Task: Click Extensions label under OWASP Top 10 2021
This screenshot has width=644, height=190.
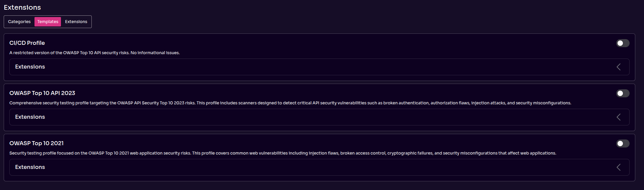Action: point(30,167)
